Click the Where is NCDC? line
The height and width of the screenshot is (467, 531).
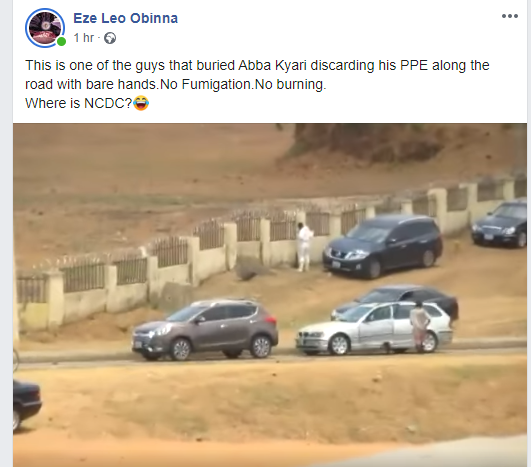click(x=78, y=103)
